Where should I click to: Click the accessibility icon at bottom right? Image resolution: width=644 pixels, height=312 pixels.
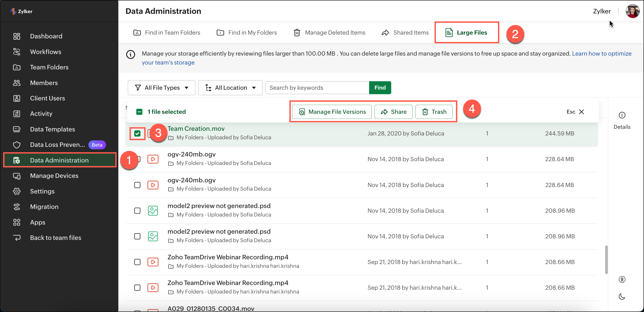(622, 279)
